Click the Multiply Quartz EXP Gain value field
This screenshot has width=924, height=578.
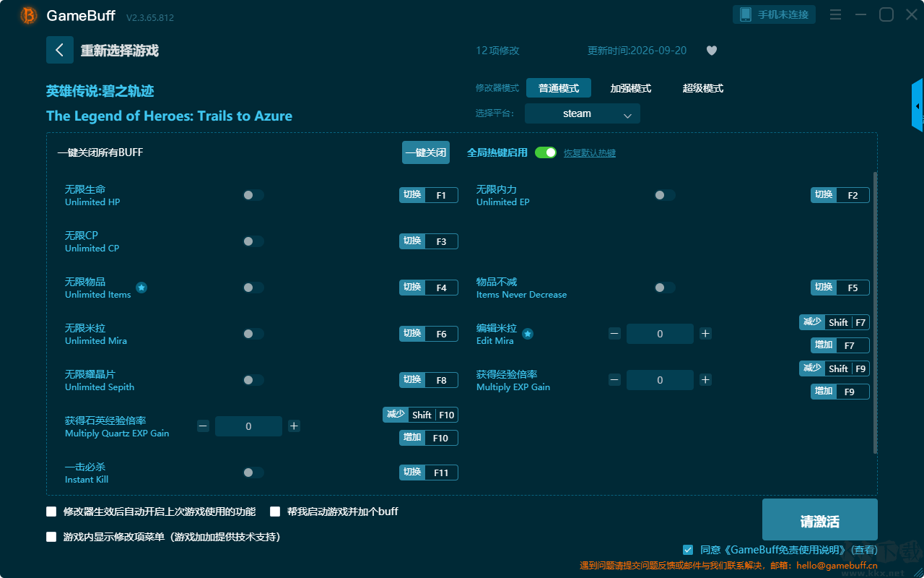click(x=248, y=426)
